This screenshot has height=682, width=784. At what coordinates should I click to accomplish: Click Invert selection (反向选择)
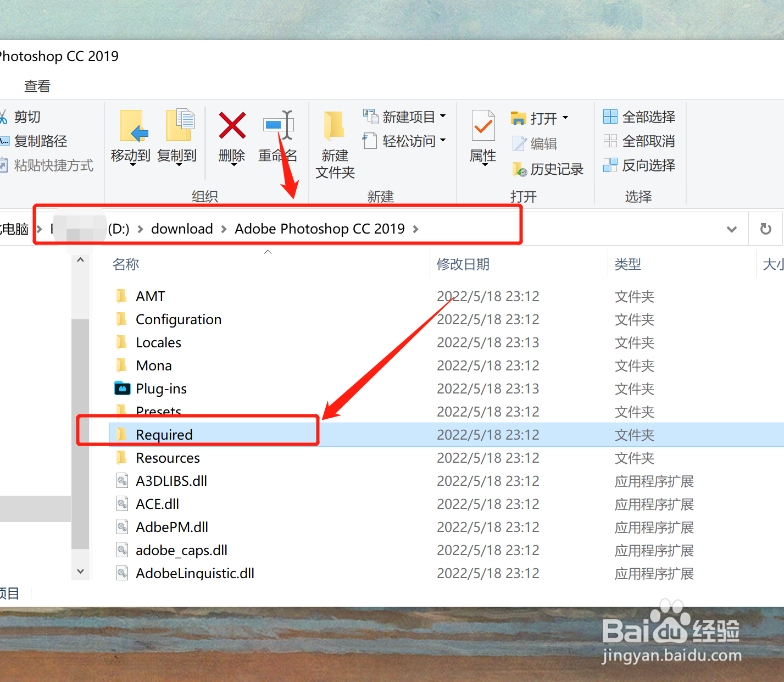(x=640, y=165)
